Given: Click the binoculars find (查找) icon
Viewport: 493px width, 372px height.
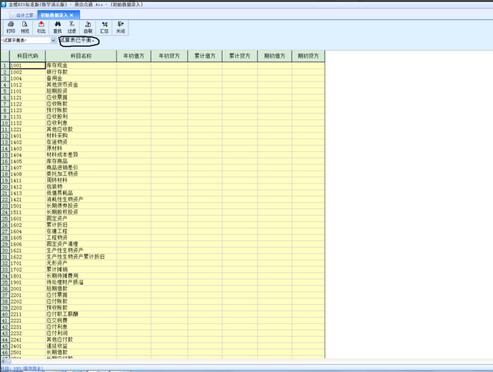Looking at the screenshot, I should coord(58,27).
